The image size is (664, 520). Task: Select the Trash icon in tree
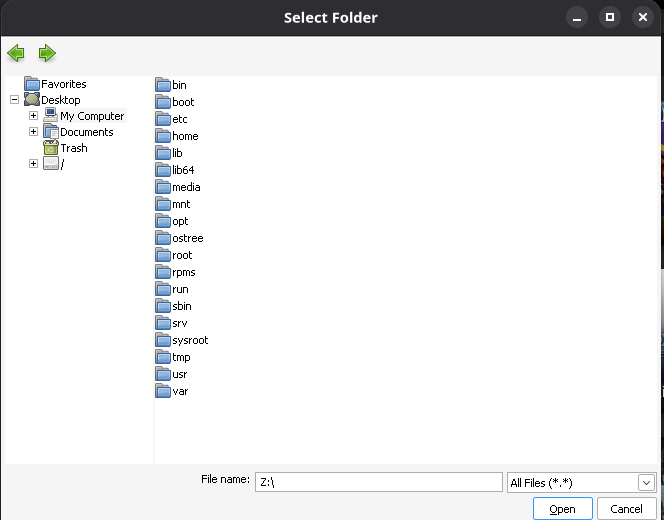coord(51,148)
